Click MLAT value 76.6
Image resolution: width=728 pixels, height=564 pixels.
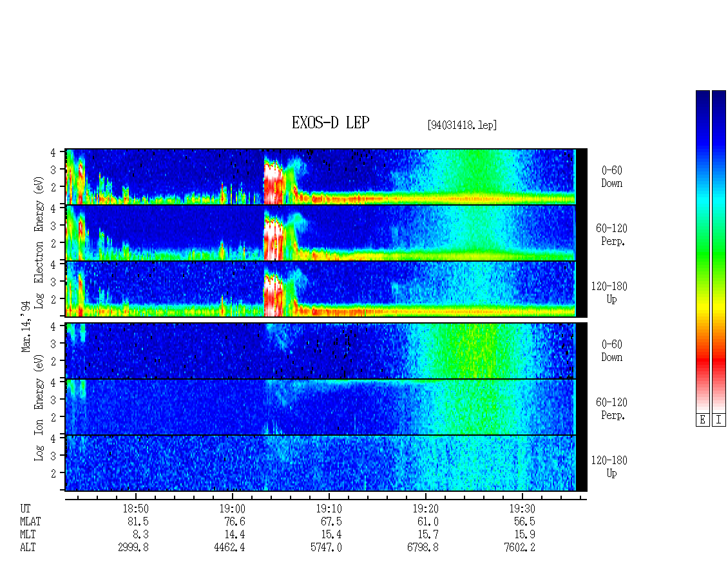pyautogui.click(x=235, y=521)
